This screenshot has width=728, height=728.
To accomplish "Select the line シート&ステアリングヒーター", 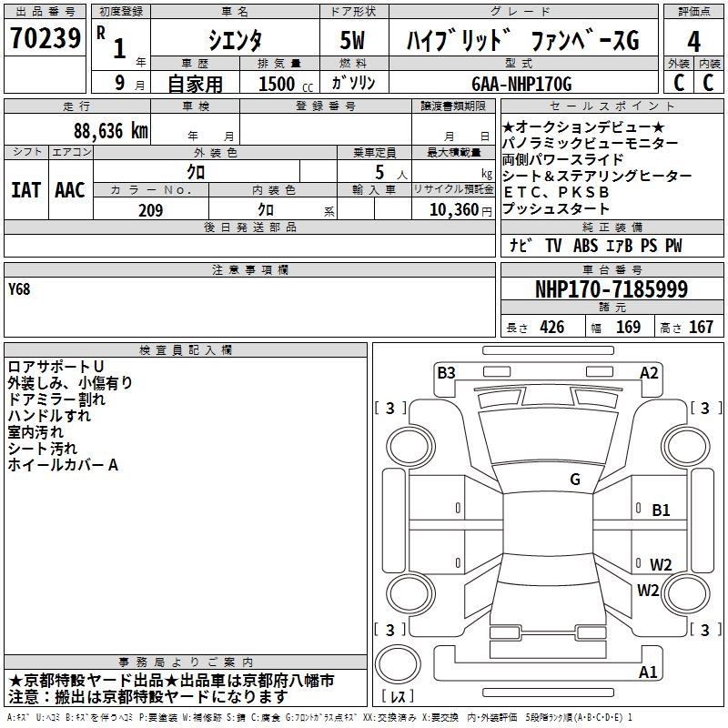I will [x=597, y=176].
